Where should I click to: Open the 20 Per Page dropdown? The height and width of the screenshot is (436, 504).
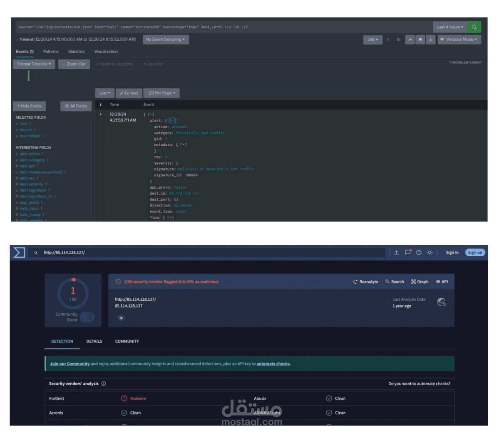coord(161,93)
